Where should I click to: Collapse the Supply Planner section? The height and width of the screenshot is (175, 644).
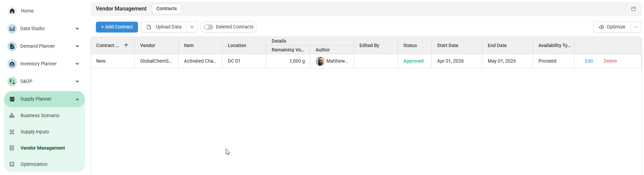[77, 99]
